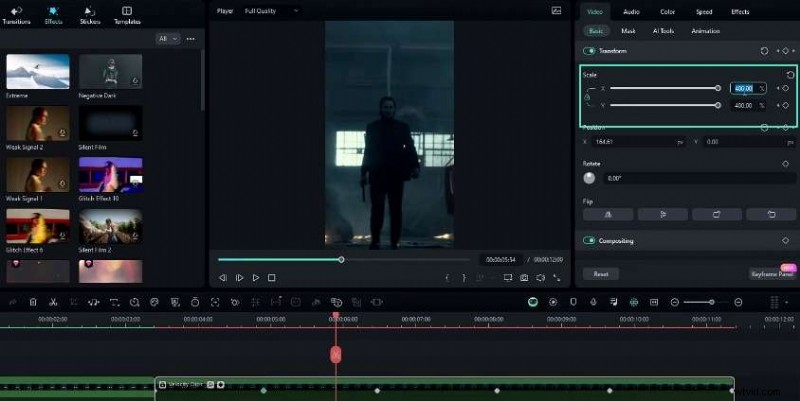Image resolution: width=800 pixels, height=401 pixels.
Task: Switch to the Color properties tab
Action: click(x=667, y=11)
